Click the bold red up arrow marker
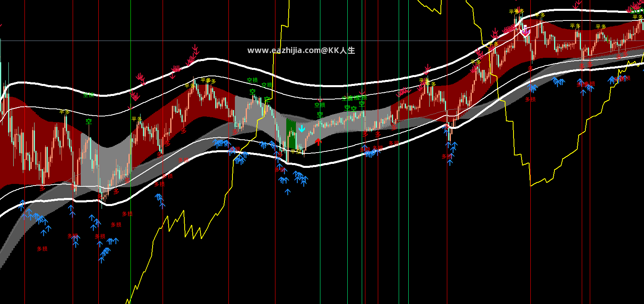Screen dimensions: 644x304 click(318, 141)
